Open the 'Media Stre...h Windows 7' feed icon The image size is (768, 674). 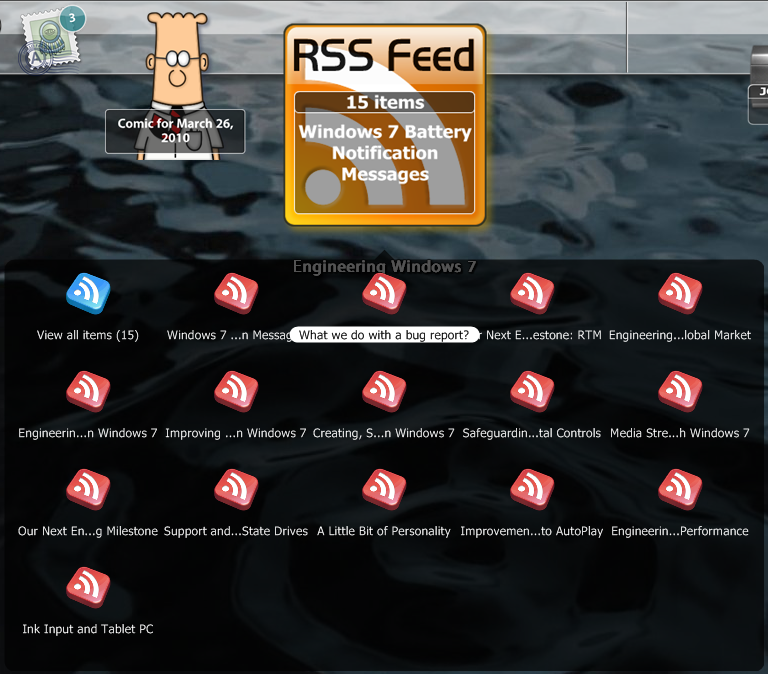pyautogui.click(x=680, y=392)
